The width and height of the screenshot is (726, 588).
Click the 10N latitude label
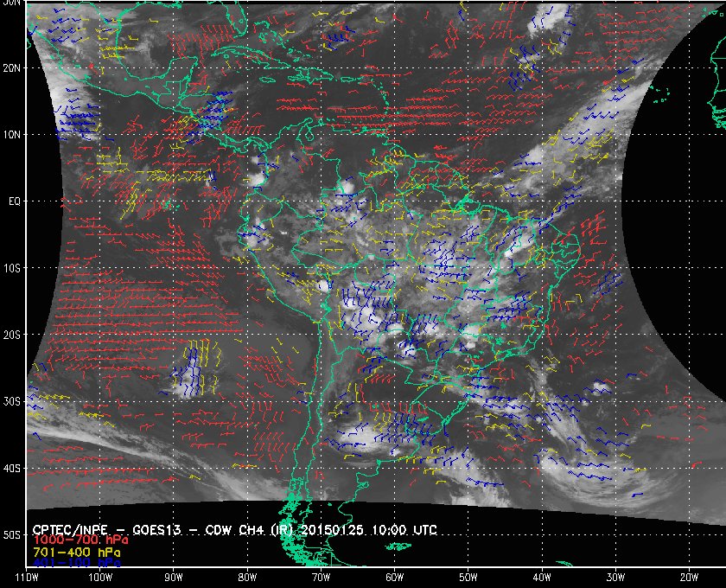tap(11, 135)
